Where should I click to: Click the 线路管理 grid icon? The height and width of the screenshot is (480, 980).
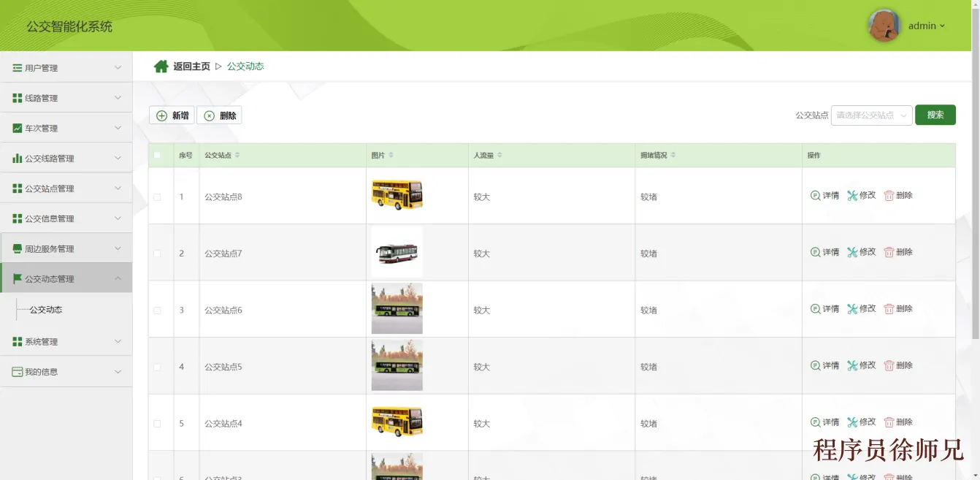[18, 98]
